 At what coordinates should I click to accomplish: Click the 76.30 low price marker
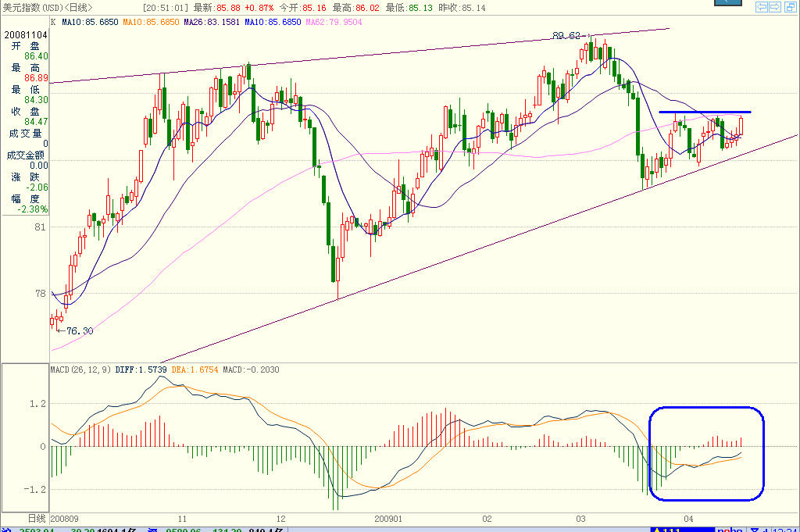click(80, 331)
